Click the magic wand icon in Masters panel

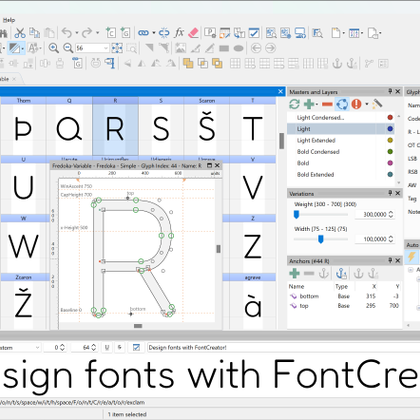(x=377, y=104)
